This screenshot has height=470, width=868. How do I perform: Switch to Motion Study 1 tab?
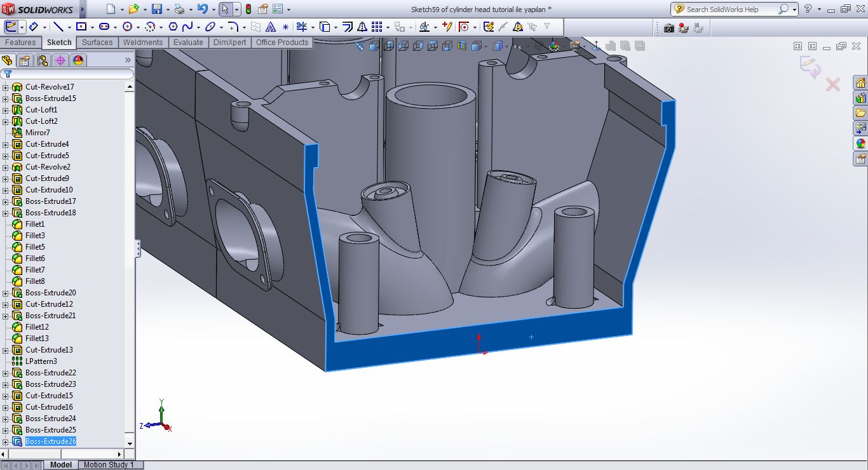(109, 465)
